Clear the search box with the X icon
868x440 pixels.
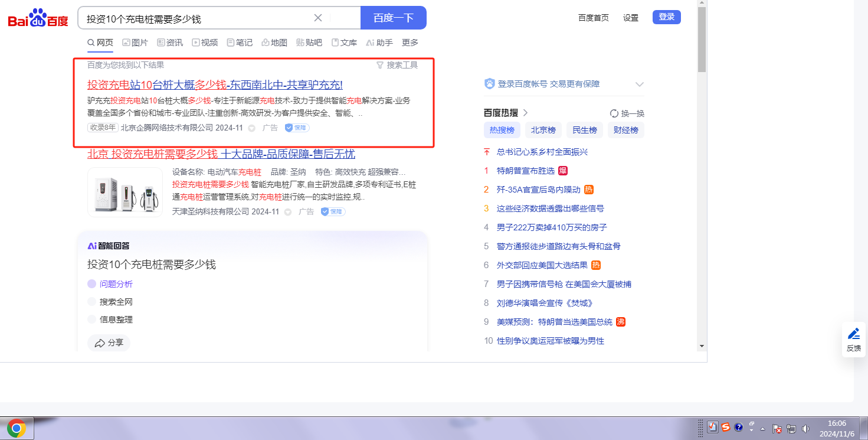click(318, 18)
